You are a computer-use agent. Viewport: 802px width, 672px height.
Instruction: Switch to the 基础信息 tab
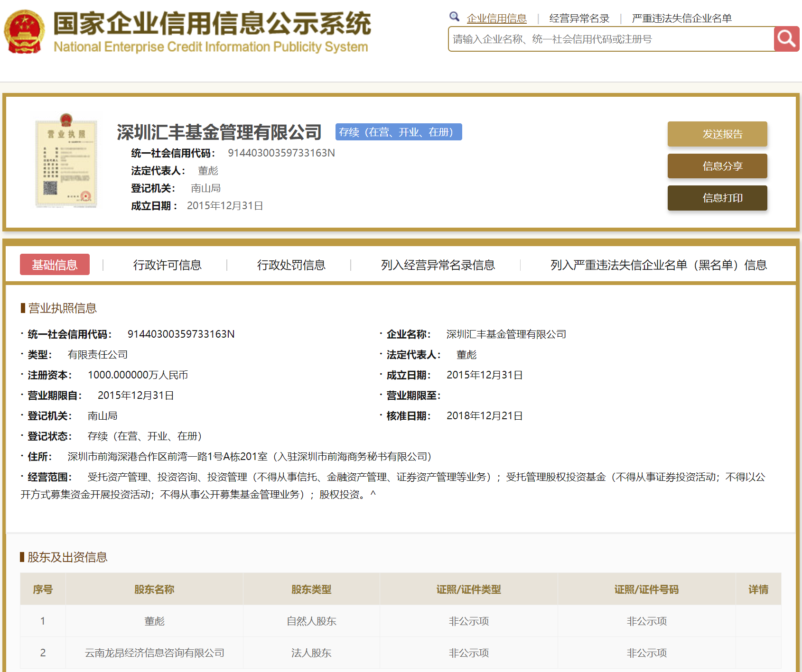point(55,265)
